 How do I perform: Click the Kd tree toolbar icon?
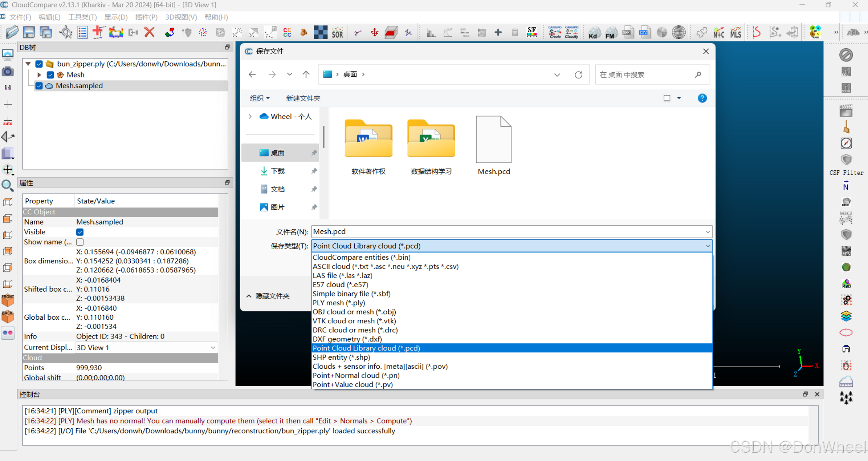pyautogui.click(x=594, y=33)
